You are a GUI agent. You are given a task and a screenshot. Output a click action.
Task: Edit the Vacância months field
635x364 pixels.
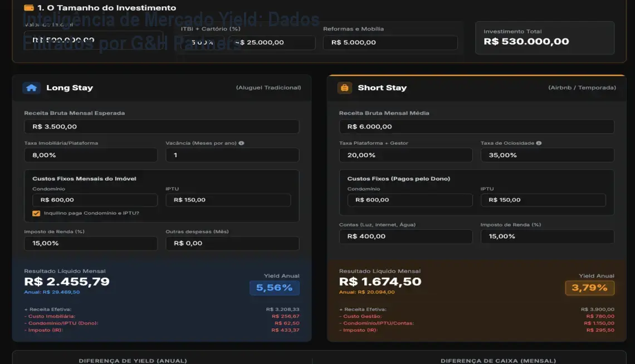tap(232, 155)
